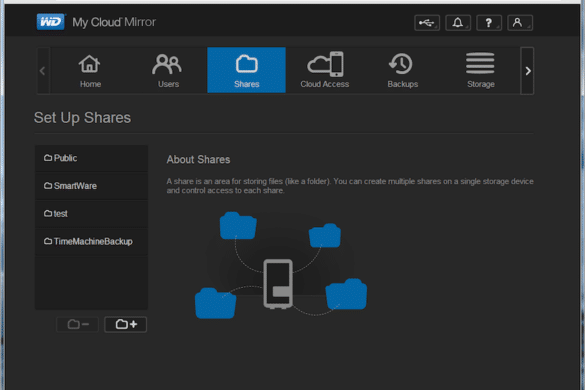Open the Cloud Access tab
585x390 pixels.
coord(325,70)
